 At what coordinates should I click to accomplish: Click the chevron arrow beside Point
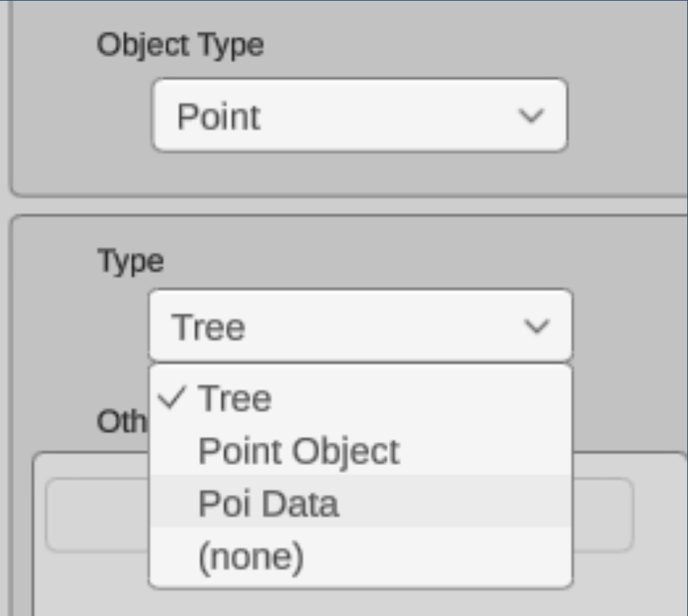point(532,116)
